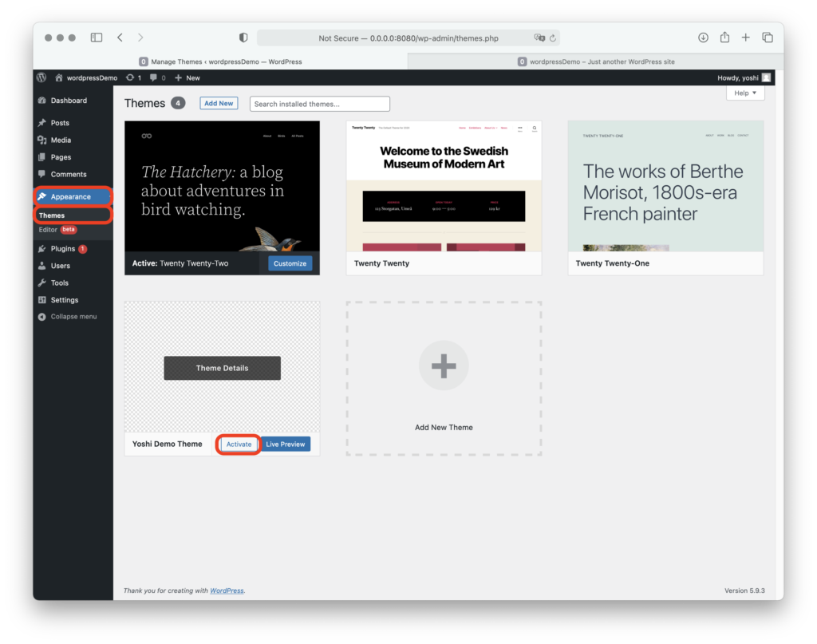Expand the Help dropdown

pyautogui.click(x=745, y=93)
